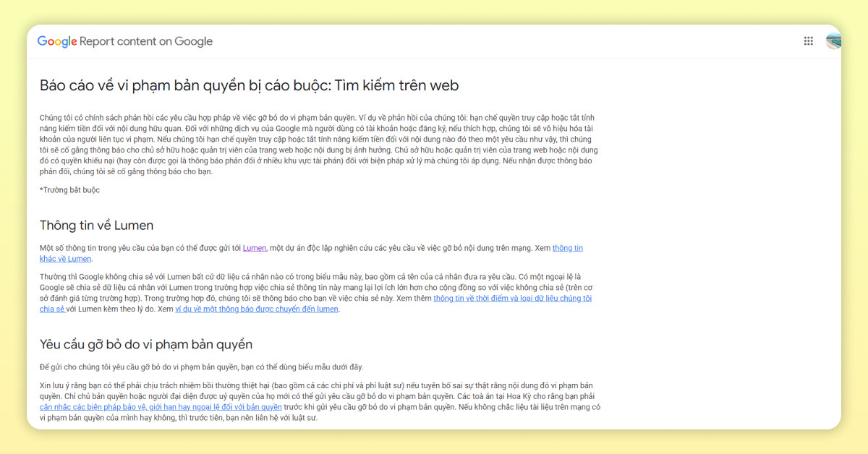Click the 'Thông tin về Lumen' heading
This screenshot has height=454, width=868.
96,225
